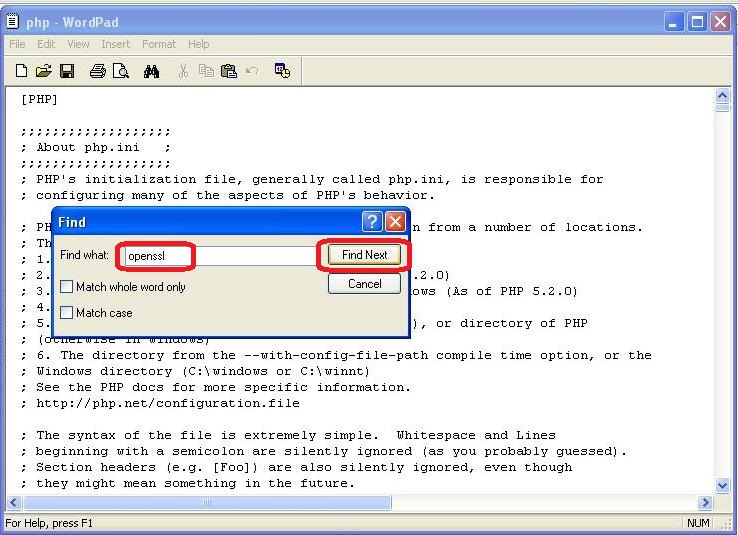Open the Help menu
738x535 pixels.
(199, 44)
